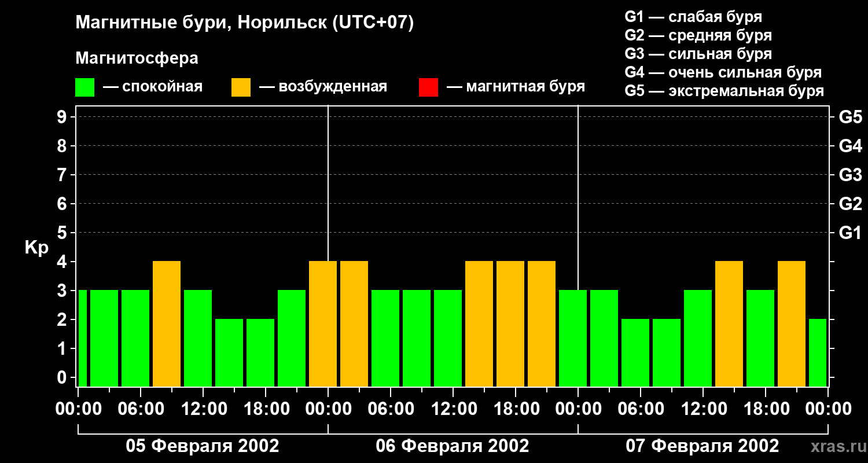Click the 'G1 — слабая буря' legend line
The image size is (868, 463).
693,17
